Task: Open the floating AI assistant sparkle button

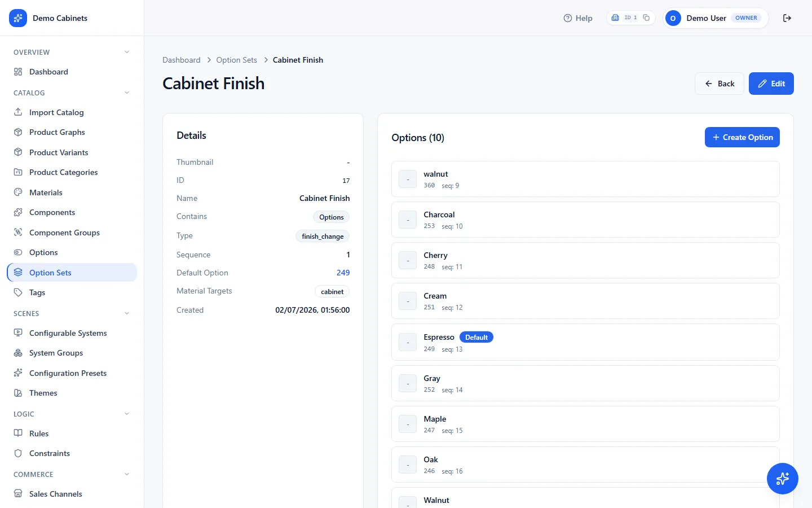Action: (782, 479)
